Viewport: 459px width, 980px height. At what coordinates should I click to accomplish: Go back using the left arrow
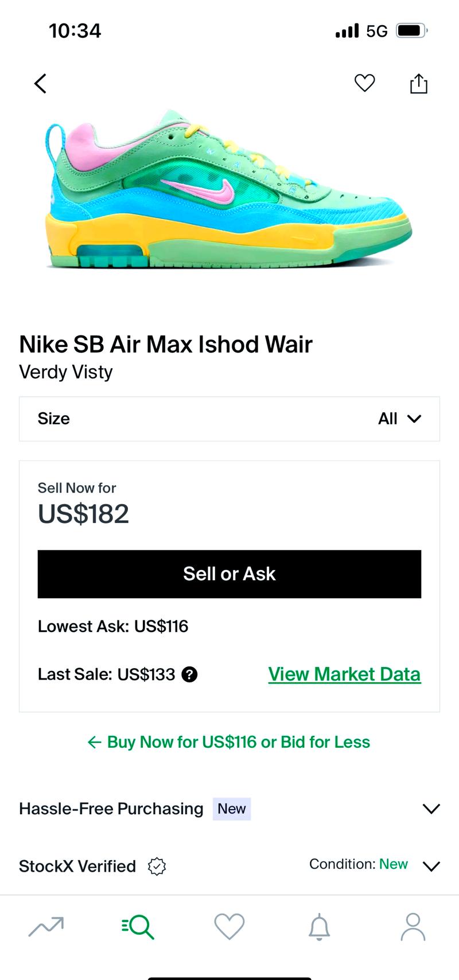tap(40, 84)
